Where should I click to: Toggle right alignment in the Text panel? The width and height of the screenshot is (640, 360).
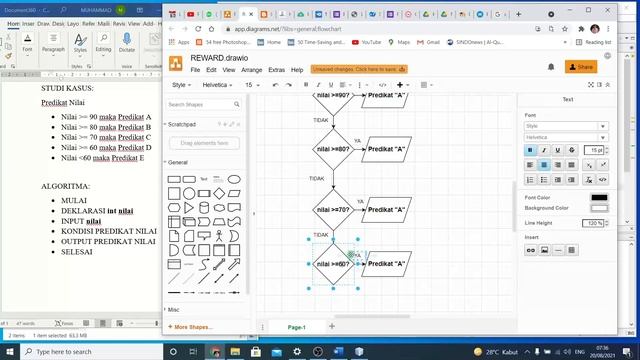[x=558, y=165]
